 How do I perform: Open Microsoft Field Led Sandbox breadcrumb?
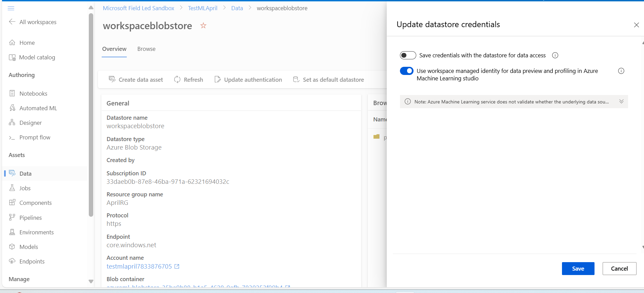138,8
